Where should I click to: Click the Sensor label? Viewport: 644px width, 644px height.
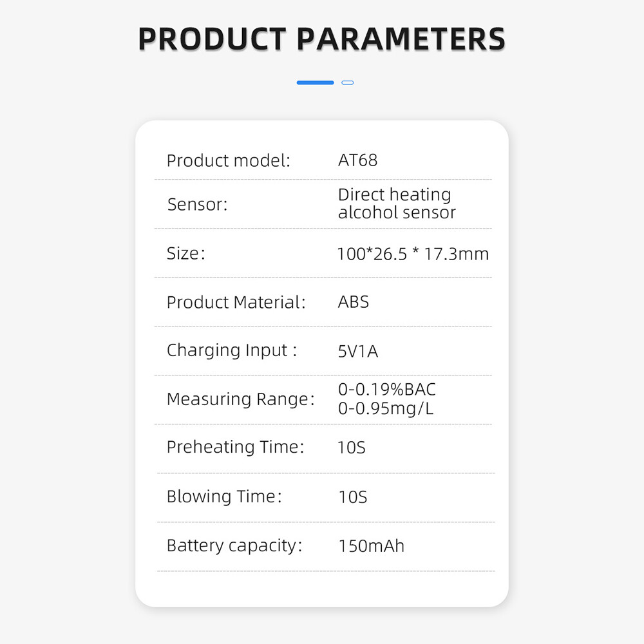pyautogui.click(x=198, y=205)
